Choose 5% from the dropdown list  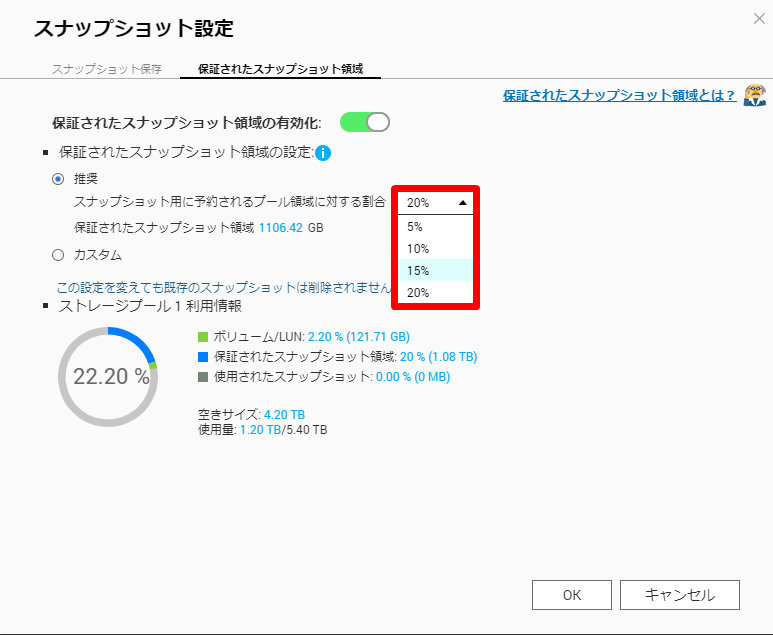pyautogui.click(x=435, y=227)
